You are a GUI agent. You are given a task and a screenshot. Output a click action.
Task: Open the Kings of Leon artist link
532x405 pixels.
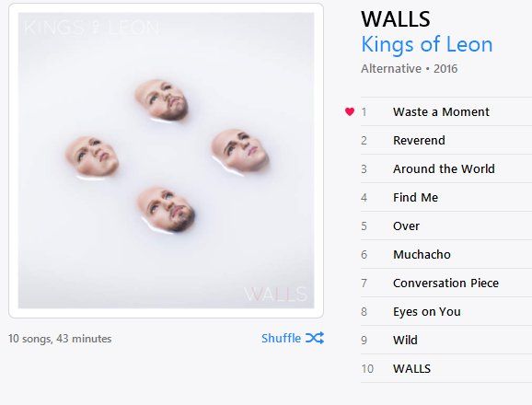tap(427, 44)
